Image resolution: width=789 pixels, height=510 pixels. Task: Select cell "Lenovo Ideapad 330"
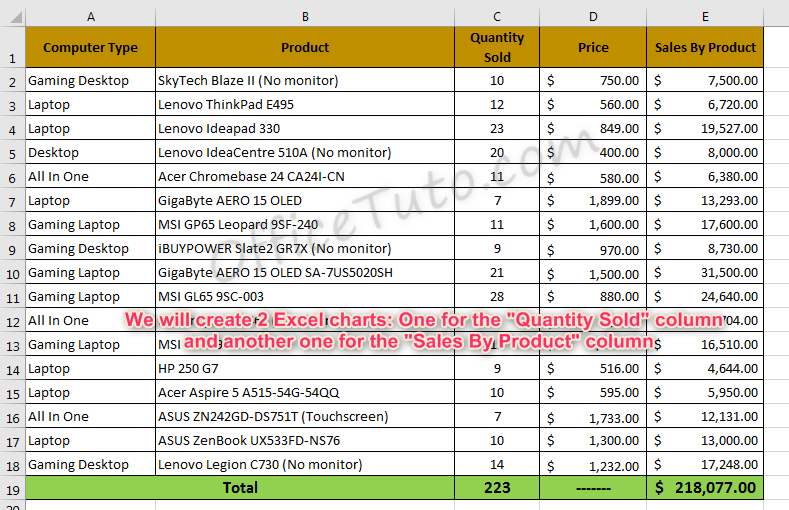[305, 129]
